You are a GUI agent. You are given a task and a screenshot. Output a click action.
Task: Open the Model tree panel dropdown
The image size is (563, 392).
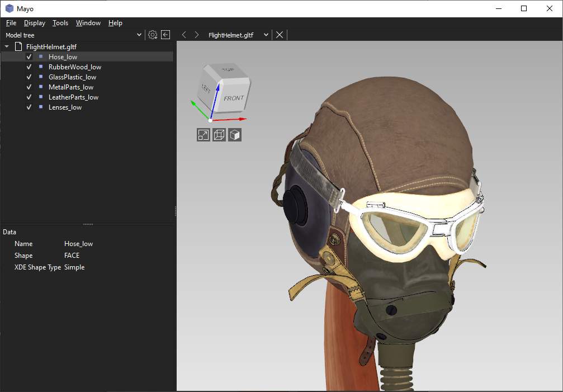coord(139,35)
